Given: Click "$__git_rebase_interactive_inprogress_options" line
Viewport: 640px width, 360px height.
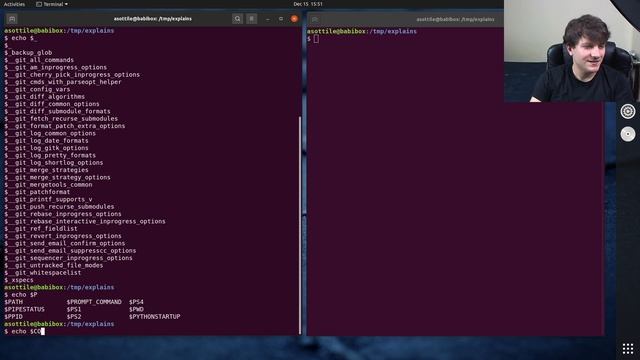Looking at the screenshot, I should click(85, 222).
